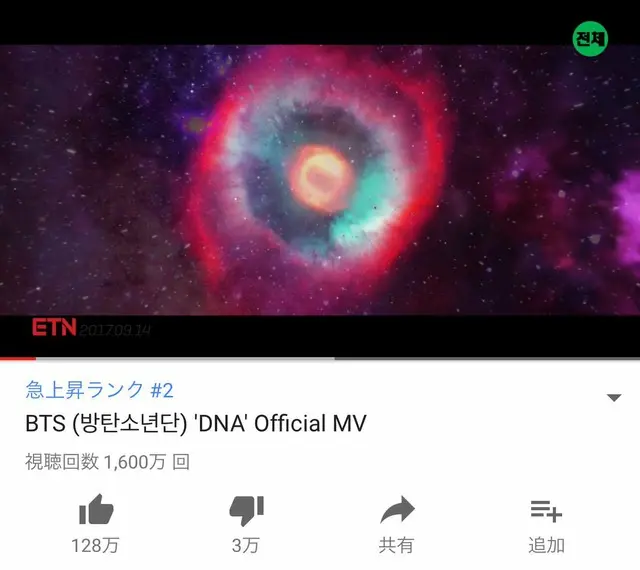Open the 急上昇ランク #2 trending link
This screenshot has height=570, width=640.
(99, 390)
